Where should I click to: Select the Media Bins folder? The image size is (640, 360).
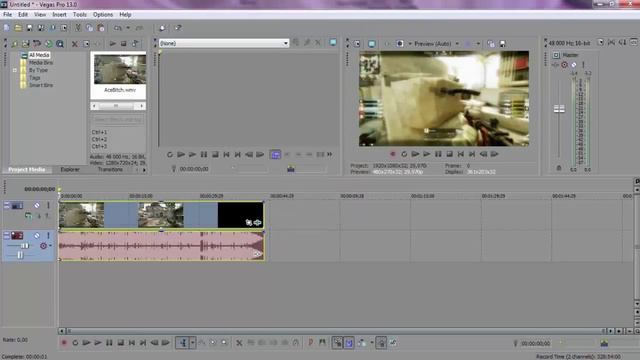(41, 62)
